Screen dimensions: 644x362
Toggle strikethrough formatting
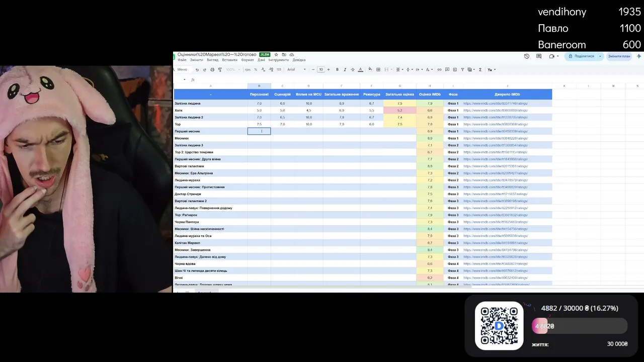pos(352,69)
